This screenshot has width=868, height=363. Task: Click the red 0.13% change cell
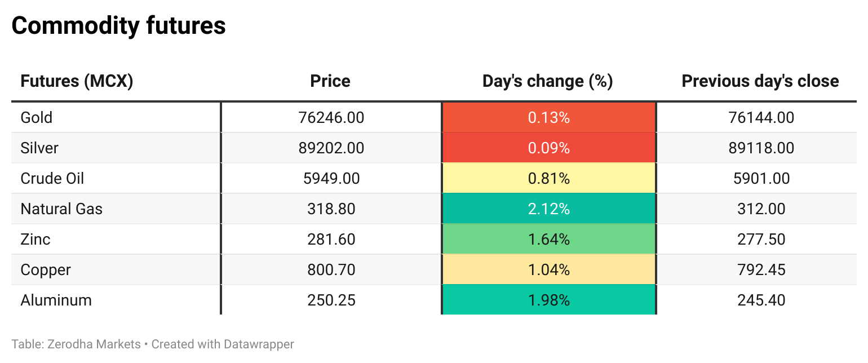tap(549, 117)
